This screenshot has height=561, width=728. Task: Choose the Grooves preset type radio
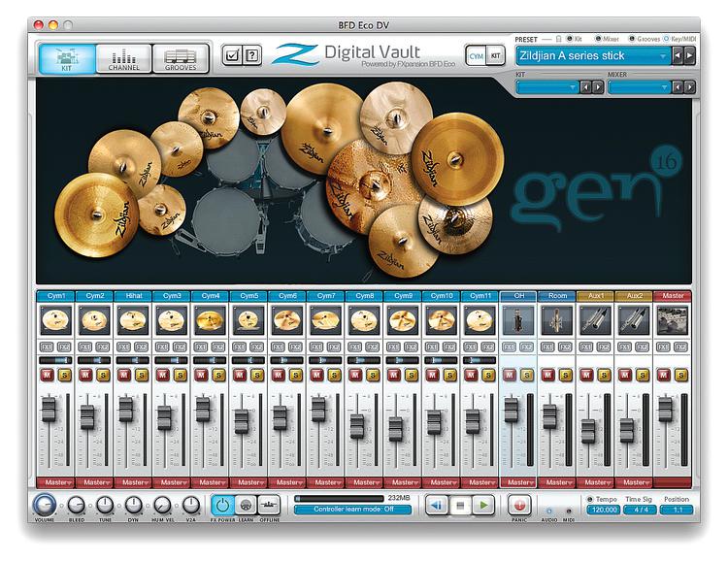coord(632,39)
